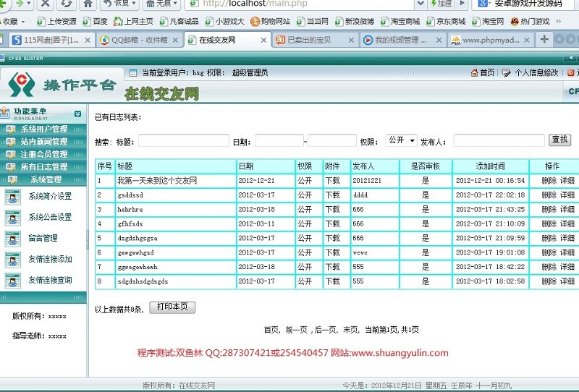Click the edit icon beside 个人信息修改
Viewport: 579px width, 392px height.
506,73
